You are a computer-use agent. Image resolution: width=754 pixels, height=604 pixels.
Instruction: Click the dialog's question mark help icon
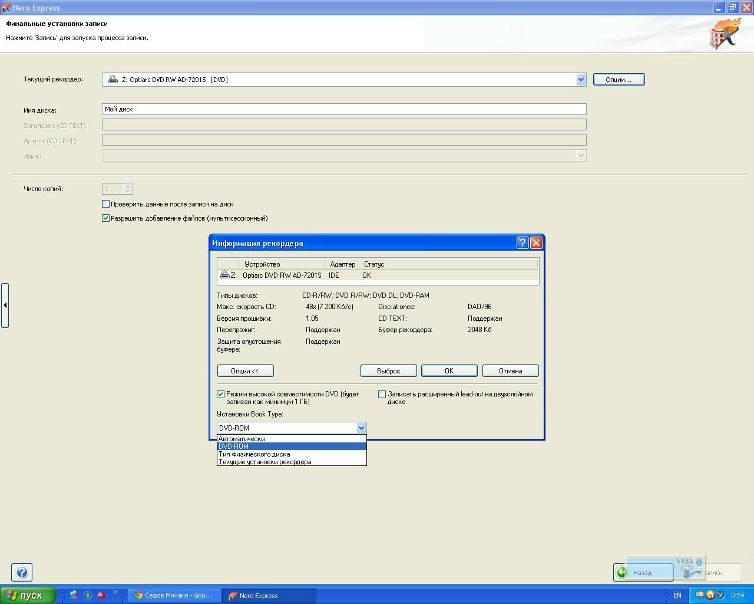[522, 243]
